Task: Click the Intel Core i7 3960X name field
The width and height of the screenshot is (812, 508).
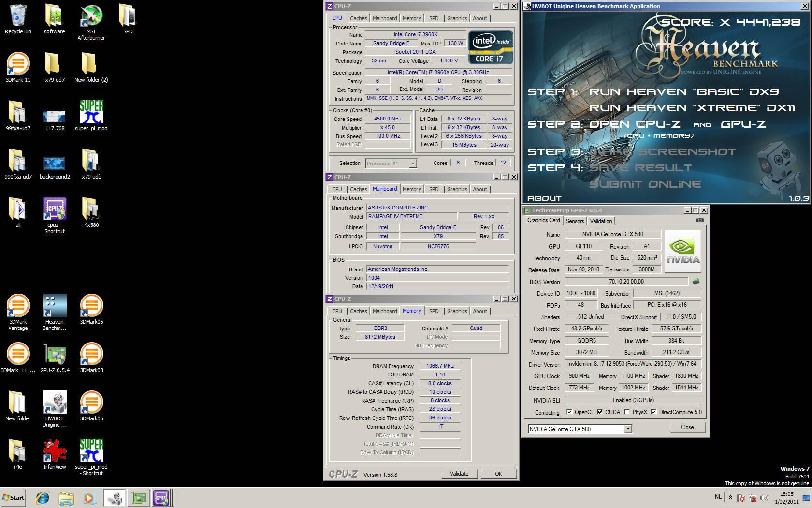Action: point(415,34)
